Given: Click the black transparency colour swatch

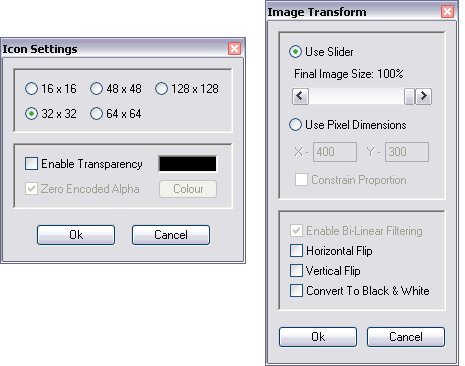Looking at the screenshot, I should click(188, 164).
